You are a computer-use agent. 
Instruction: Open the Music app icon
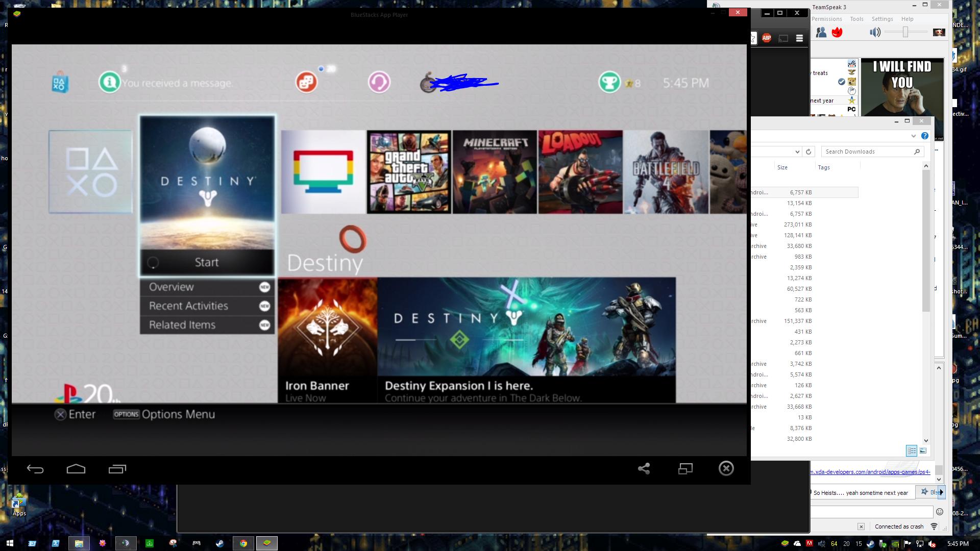coord(379,82)
